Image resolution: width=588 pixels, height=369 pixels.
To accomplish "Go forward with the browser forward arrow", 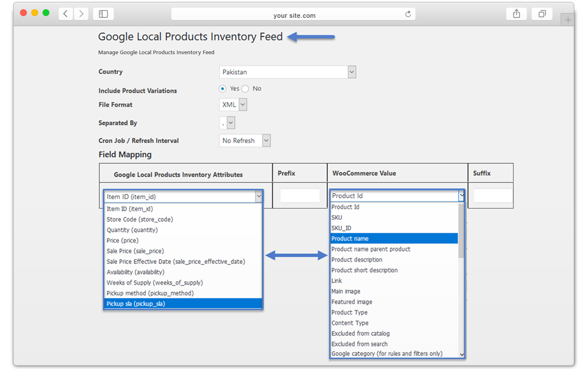I will point(81,14).
